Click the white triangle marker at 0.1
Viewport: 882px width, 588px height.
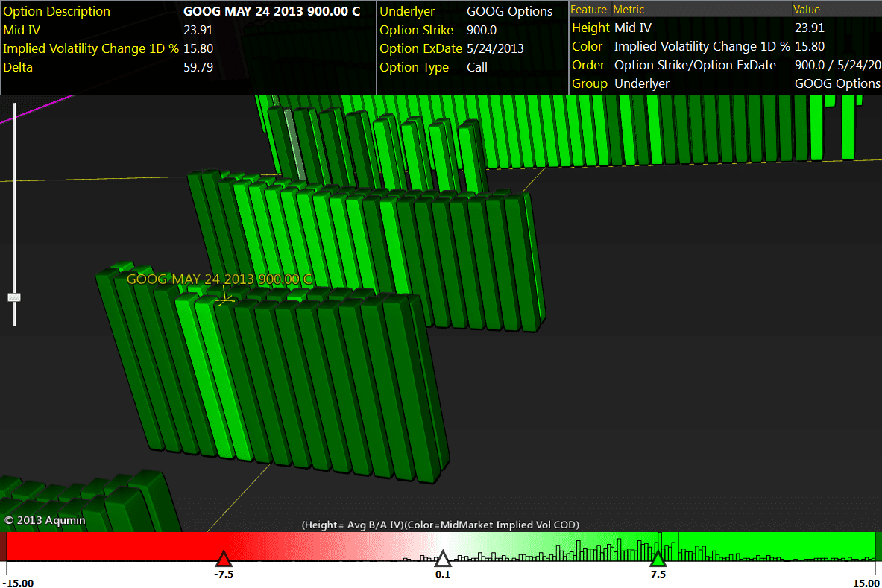pos(443,559)
